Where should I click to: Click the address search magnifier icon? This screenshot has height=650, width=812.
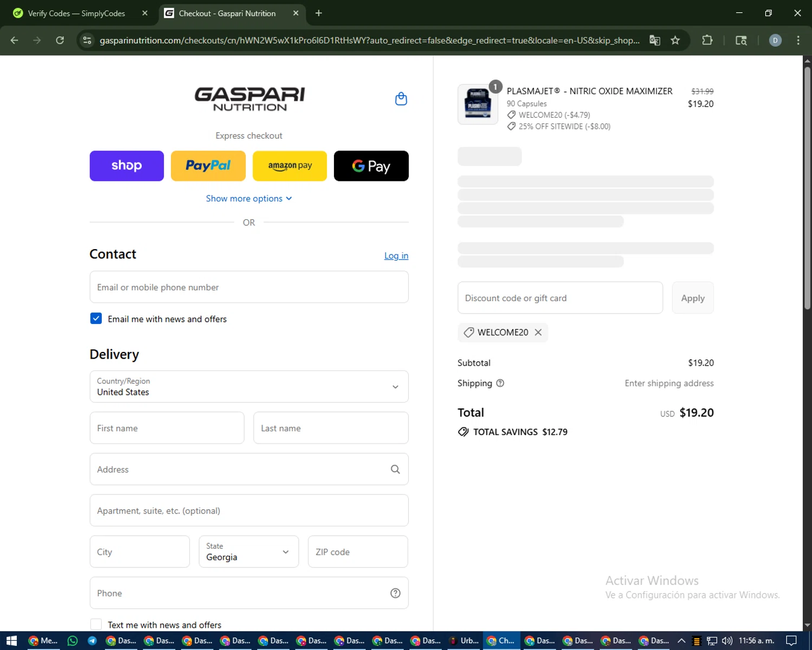click(396, 469)
